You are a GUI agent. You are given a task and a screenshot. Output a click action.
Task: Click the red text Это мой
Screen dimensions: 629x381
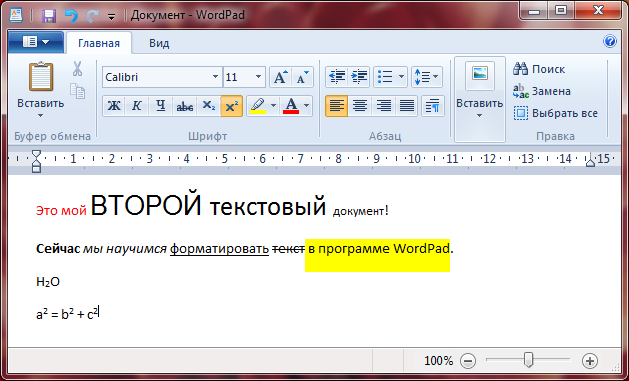(61, 211)
